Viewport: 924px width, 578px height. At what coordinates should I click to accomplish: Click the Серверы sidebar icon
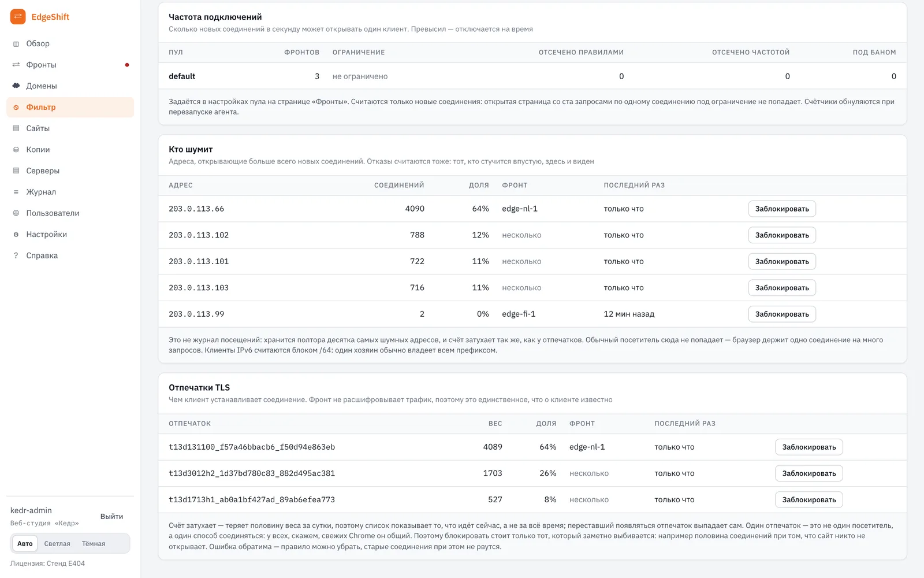[x=16, y=171]
